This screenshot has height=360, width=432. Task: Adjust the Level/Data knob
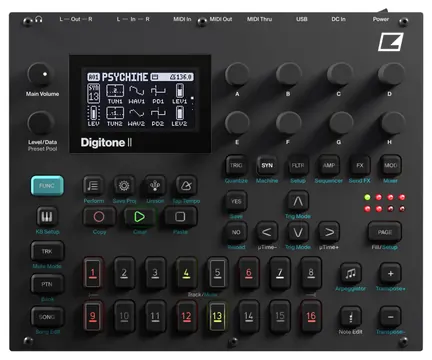(40, 123)
